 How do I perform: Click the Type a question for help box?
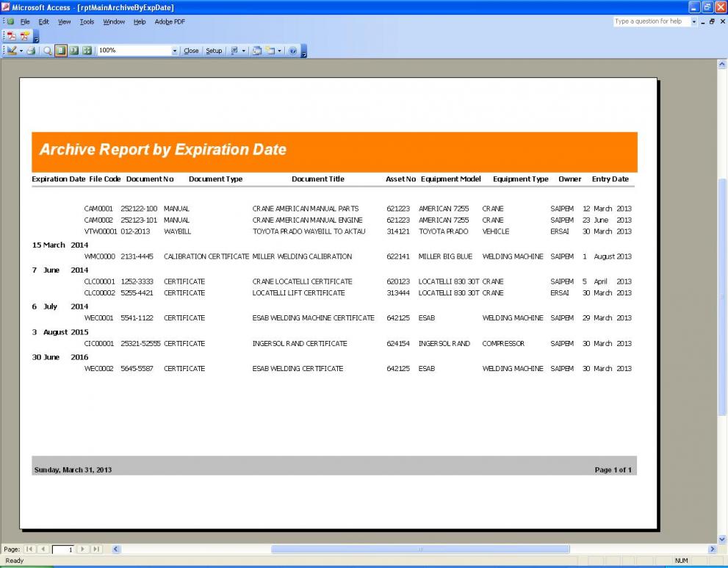click(x=652, y=21)
